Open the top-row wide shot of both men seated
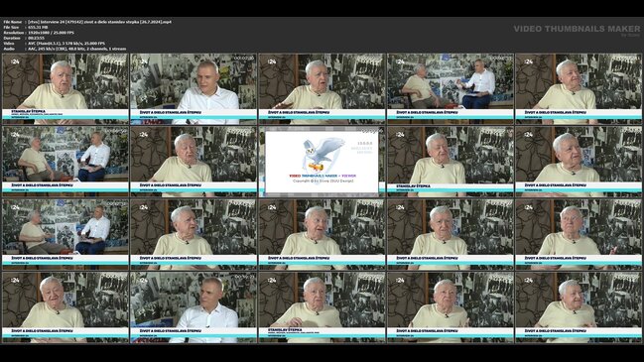Screen dimensions: 644x362 [451, 88]
